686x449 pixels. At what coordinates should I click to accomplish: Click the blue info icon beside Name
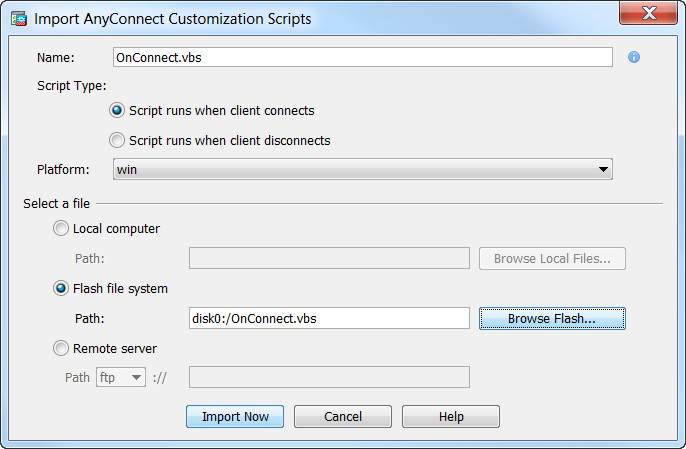point(634,57)
